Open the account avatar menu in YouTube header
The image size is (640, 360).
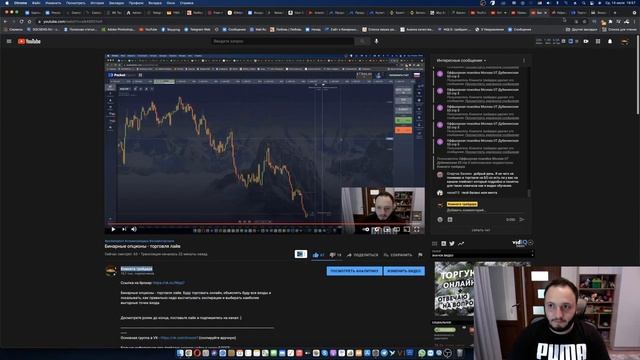[624, 41]
